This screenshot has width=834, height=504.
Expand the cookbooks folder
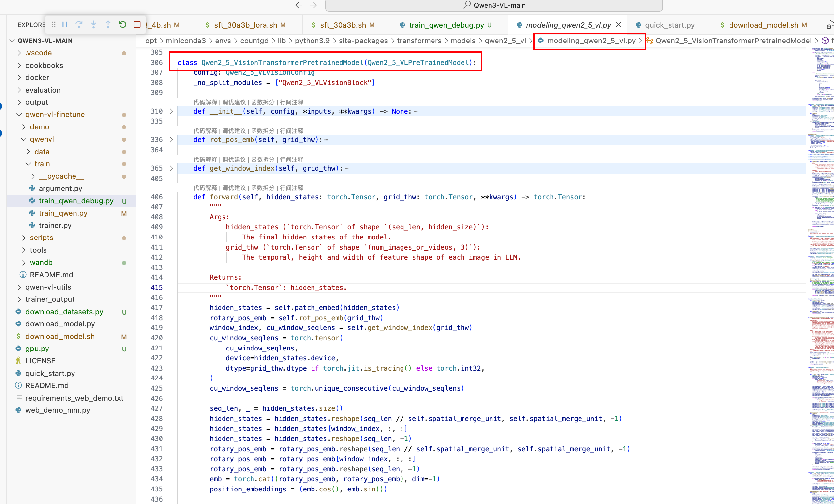tap(20, 65)
